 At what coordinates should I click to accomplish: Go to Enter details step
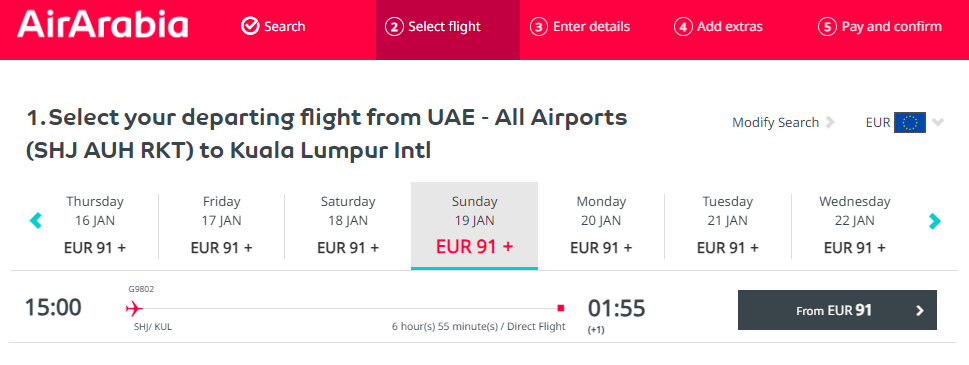click(x=580, y=27)
